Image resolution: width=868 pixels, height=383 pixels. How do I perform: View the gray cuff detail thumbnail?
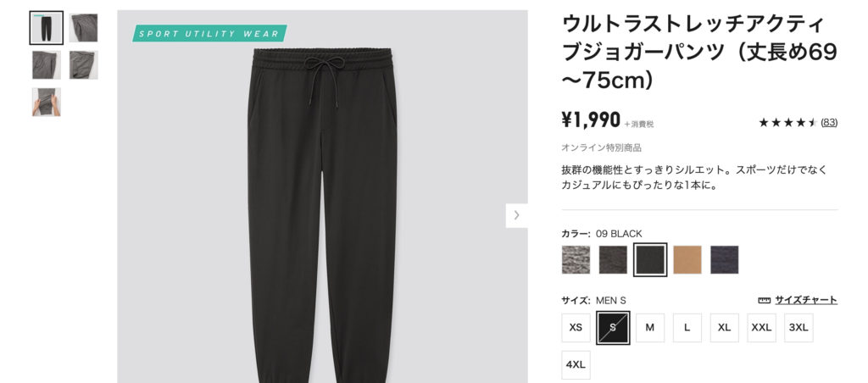(84, 64)
